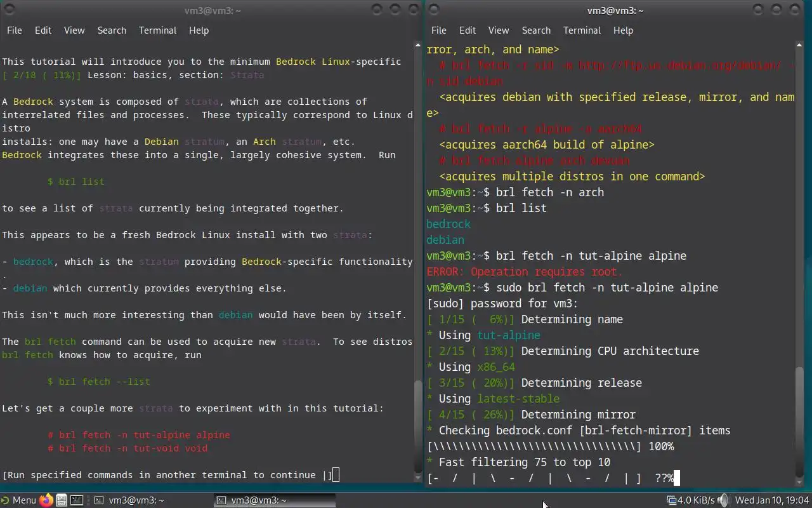Close the left terminal window
Image resolution: width=812 pixels, height=508 pixels.
pos(413,10)
